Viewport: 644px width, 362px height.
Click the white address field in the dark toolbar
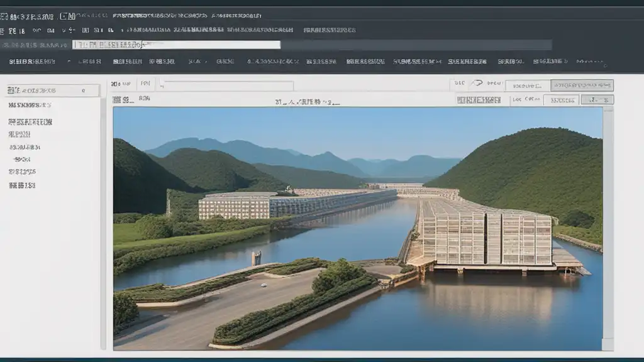coord(176,45)
